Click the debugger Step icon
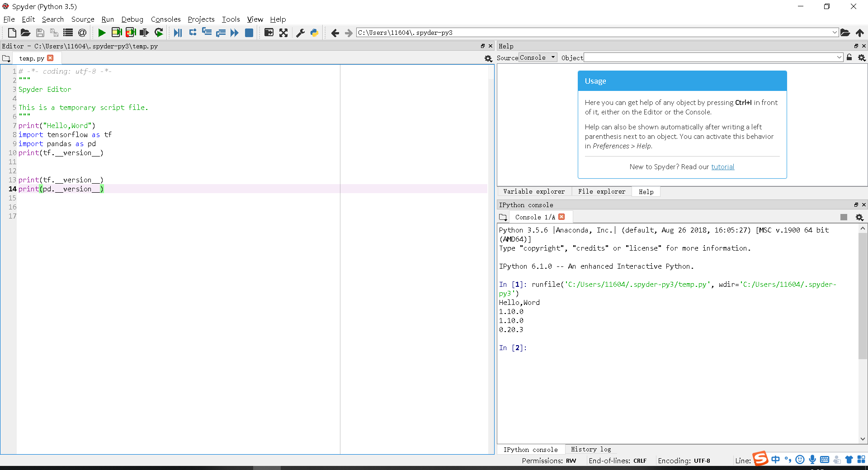The height and width of the screenshot is (470, 868). (x=193, y=33)
